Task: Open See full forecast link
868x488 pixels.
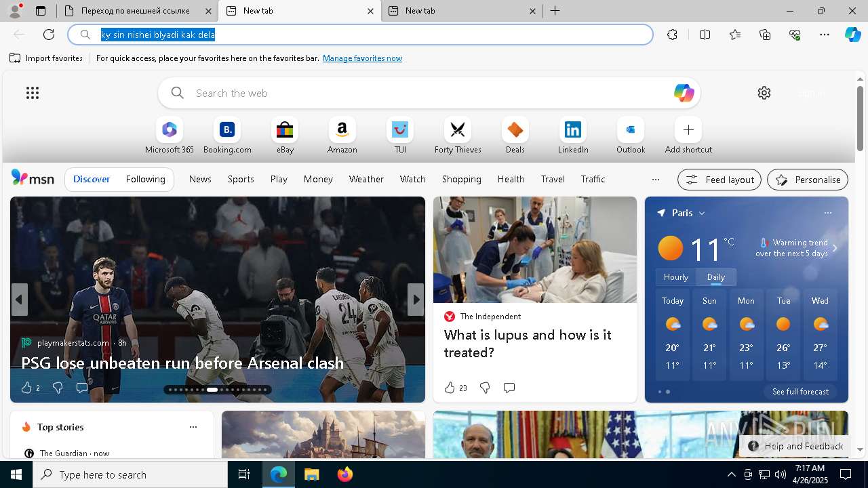Action: (800, 392)
